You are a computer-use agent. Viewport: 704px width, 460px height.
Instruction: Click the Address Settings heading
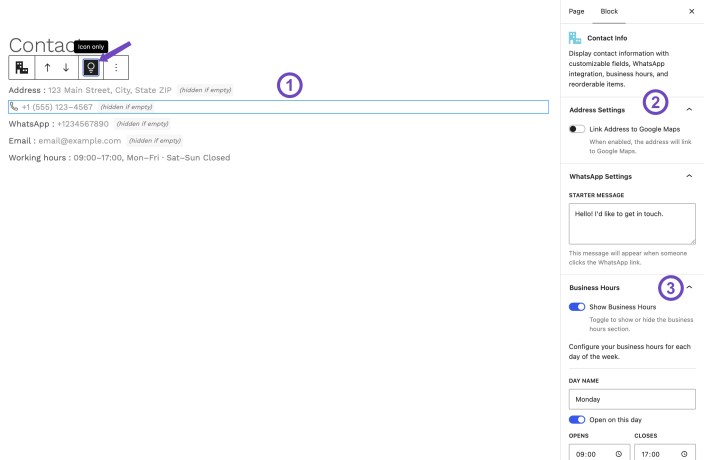point(597,110)
